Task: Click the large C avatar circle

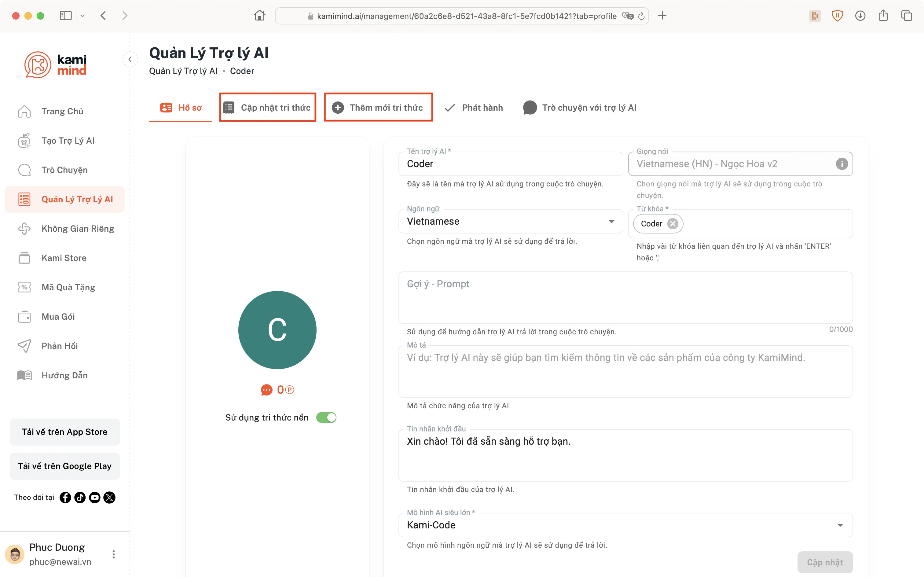Action: (x=277, y=330)
